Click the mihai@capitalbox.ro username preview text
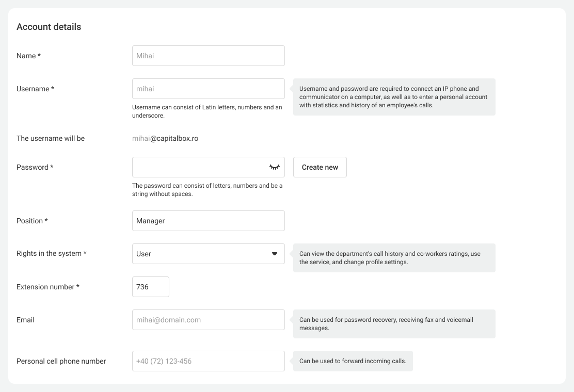This screenshot has height=392, width=574. (x=165, y=138)
